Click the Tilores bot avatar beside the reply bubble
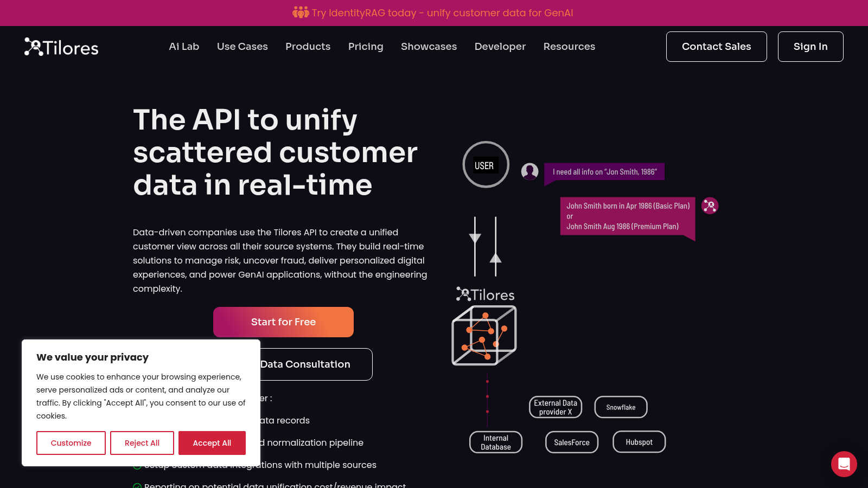The image size is (868, 488). 710,206
